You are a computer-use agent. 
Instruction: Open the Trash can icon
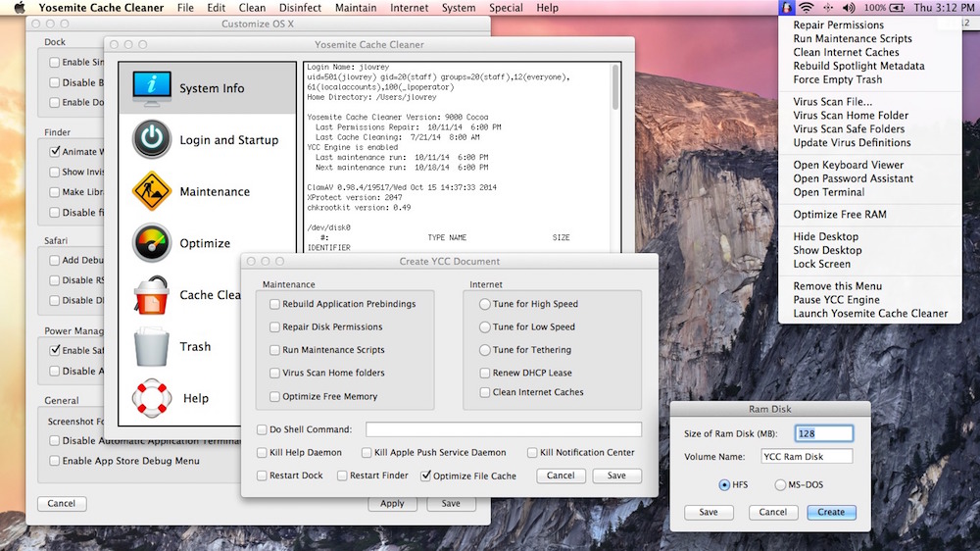pos(152,346)
